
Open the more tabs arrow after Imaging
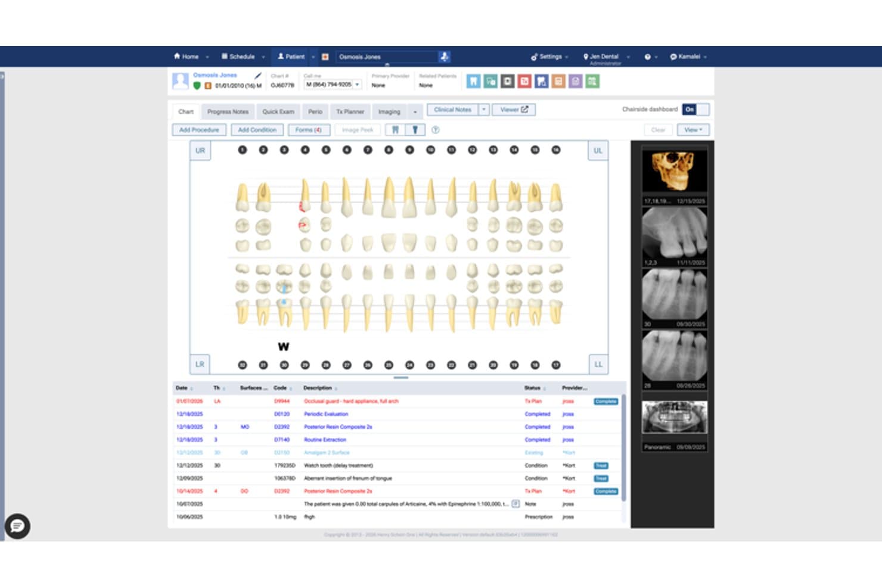pos(415,112)
